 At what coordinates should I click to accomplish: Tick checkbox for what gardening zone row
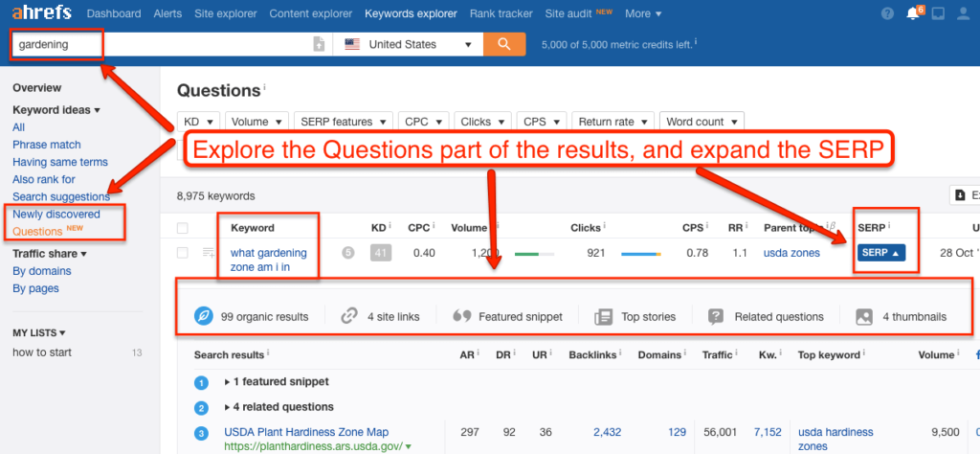(x=183, y=253)
